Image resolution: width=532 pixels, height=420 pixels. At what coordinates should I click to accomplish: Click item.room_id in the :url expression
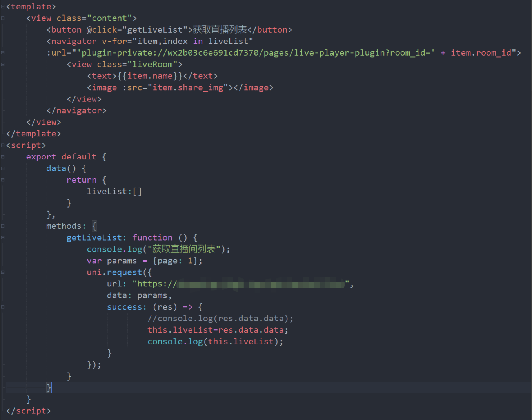coord(481,53)
